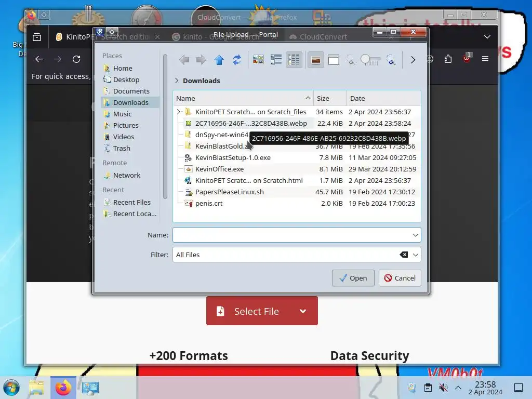The height and width of the screenshot is (399, 532).
Task: Select the KinitoPET Scratch.html file
Action: click(x=297, y=180)
